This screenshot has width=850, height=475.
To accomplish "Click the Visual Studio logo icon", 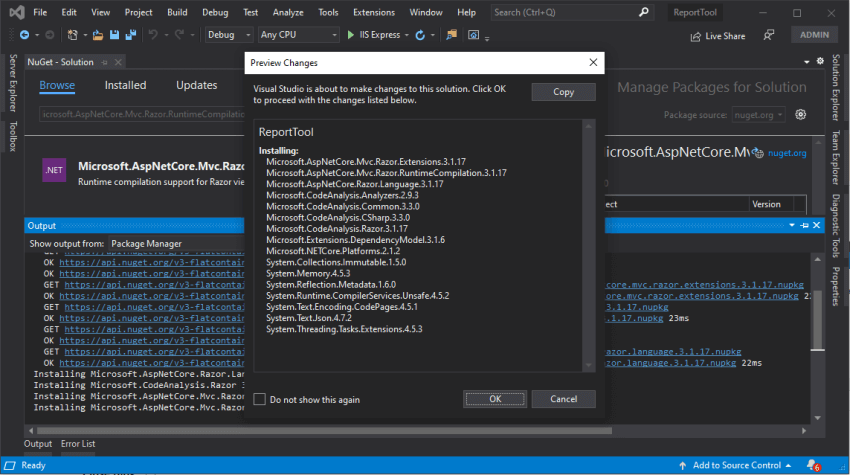I will [17, 12].
